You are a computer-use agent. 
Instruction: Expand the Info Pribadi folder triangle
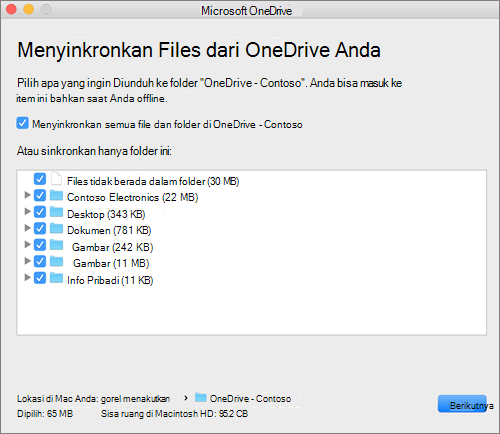coord(28,277)
